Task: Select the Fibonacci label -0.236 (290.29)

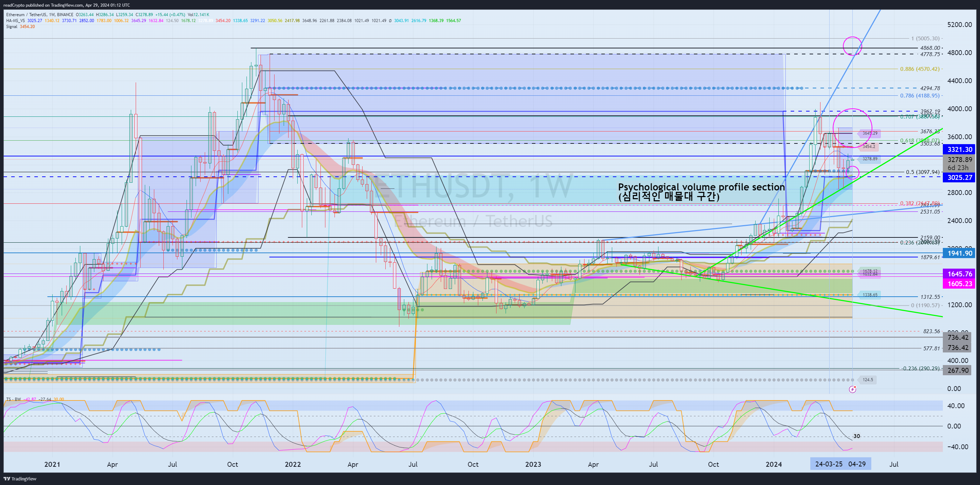Action: tap(920, 368)
